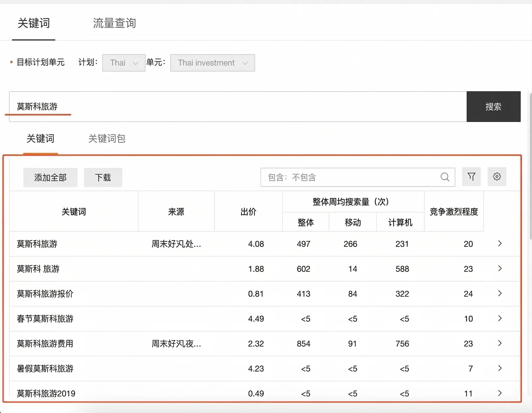Click overall search volume 497

(303, 244)
